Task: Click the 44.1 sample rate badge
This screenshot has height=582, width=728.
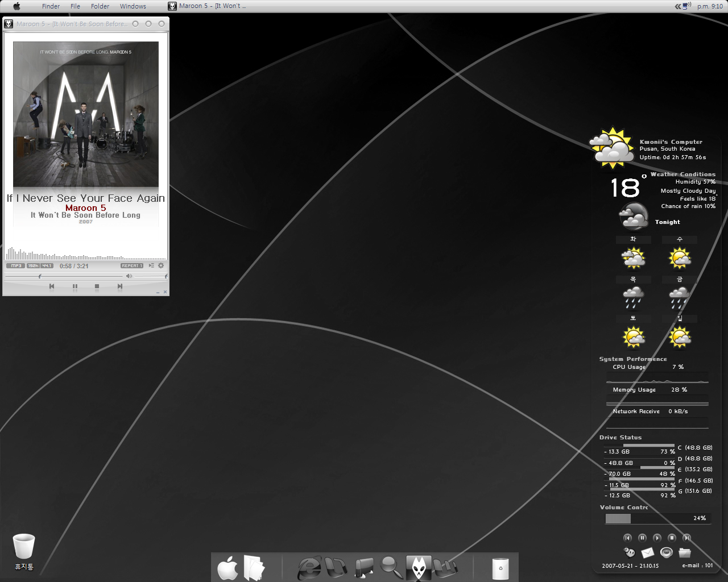Action: click(x=47, y=265)
